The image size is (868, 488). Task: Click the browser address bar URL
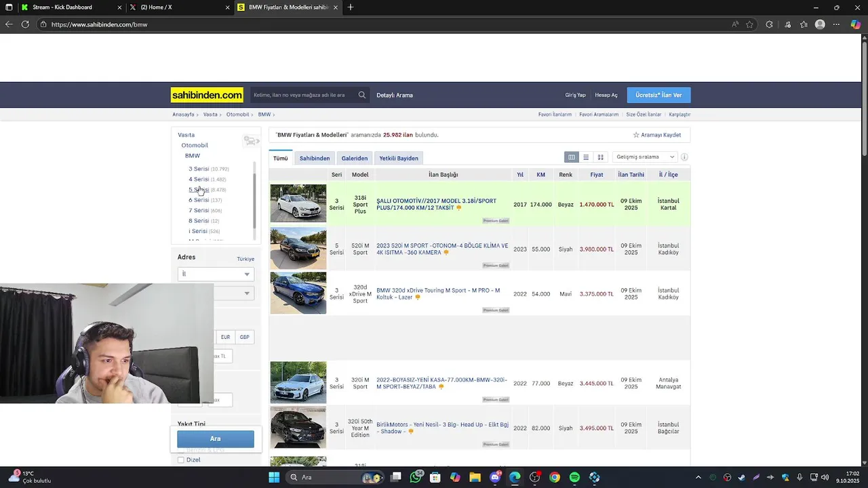pos(100,24)
